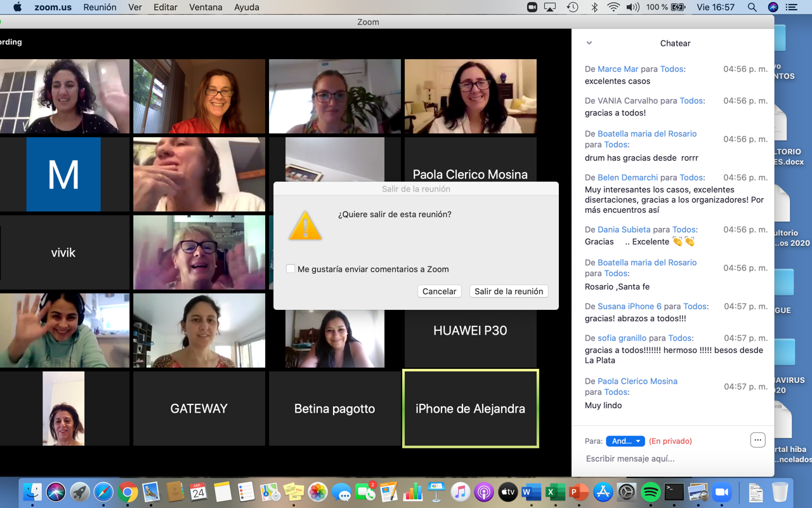Click the 'GATEWAY' participant tile
The image size is (812, 508).
coord(199,408)
